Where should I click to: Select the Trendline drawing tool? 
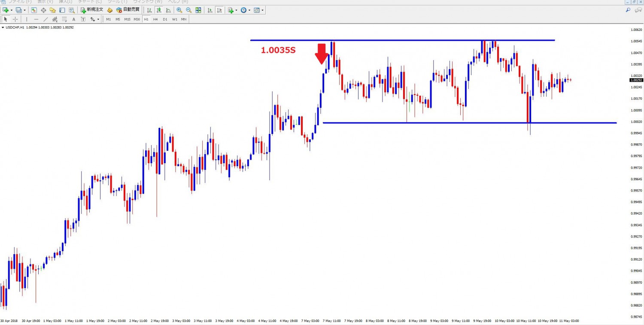tap(46, 19)
